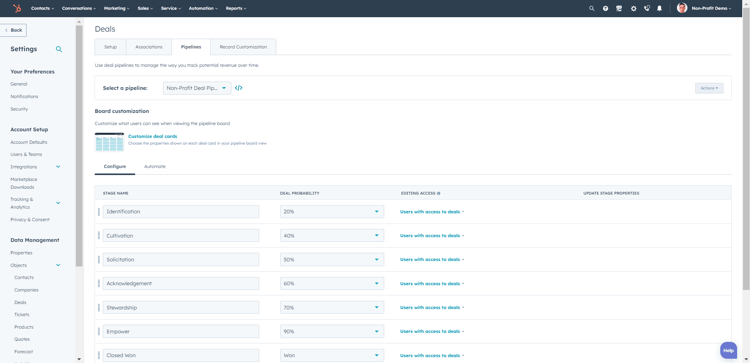Click the settings sidebar search icon

pyautogui.click(x=59, y=49)
